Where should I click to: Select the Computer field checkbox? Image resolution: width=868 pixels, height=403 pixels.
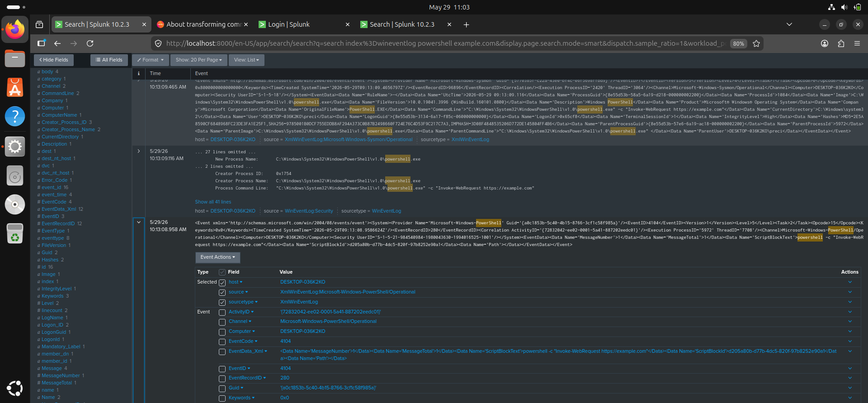222,332
